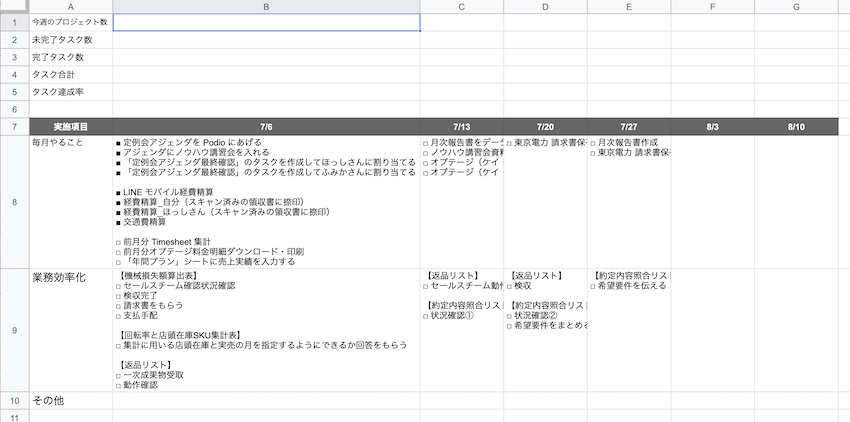
Task: Select row 7 header number
Action: click(x=13, y=127)
